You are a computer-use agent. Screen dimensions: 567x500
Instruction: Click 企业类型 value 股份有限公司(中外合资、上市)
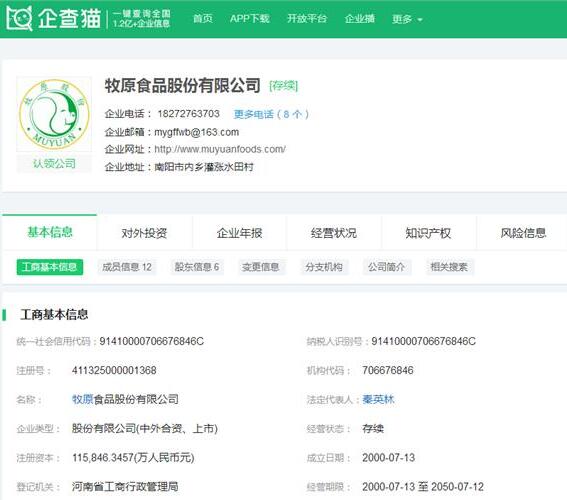tap(145, 429)
